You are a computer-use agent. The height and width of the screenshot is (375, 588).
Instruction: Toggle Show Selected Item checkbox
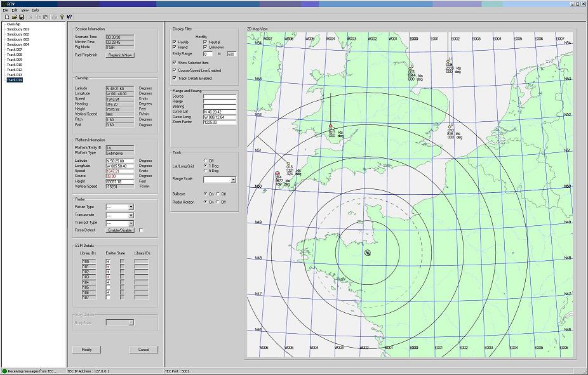pyautogui.click(x=175, y=63)
